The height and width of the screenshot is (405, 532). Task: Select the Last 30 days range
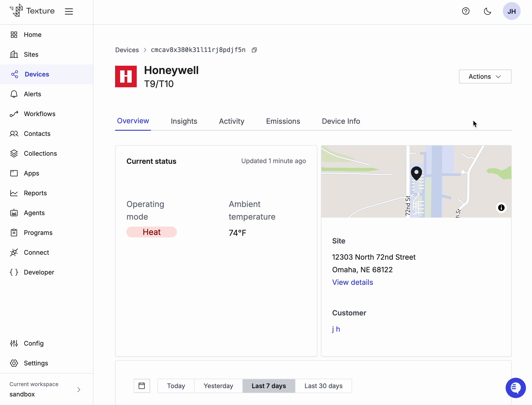click(323, 386)
